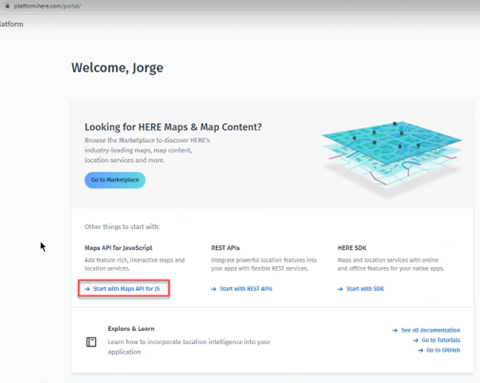The width and height of the screenshot is (480, 383).
Task: Click the Explore & Learn book icon
Action: tap(91, 342)
